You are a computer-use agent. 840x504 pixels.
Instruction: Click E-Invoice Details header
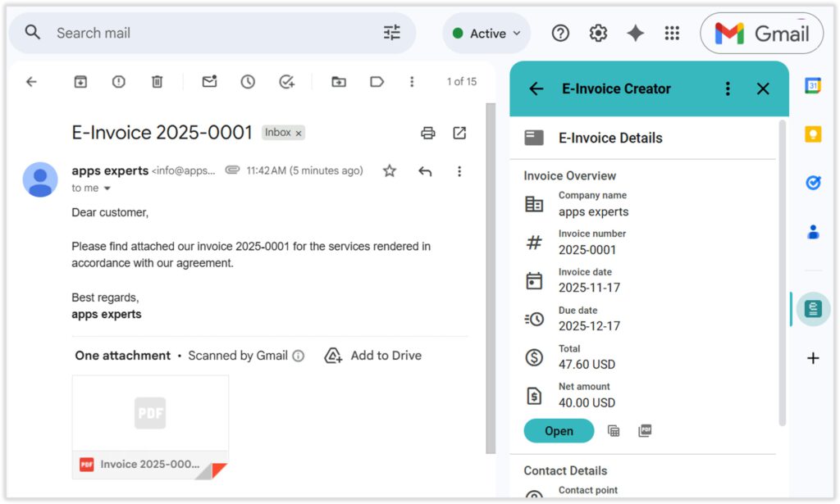[610, 138]
